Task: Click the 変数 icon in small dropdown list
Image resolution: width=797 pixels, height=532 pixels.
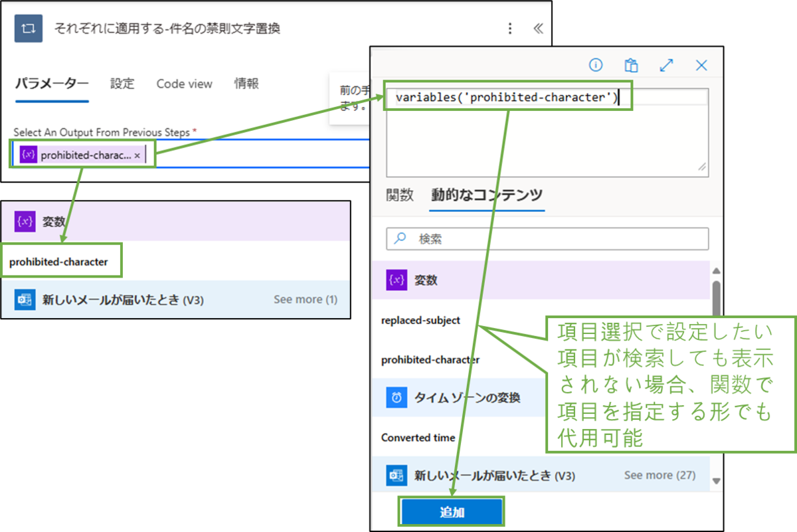Action: coord(25,222)
